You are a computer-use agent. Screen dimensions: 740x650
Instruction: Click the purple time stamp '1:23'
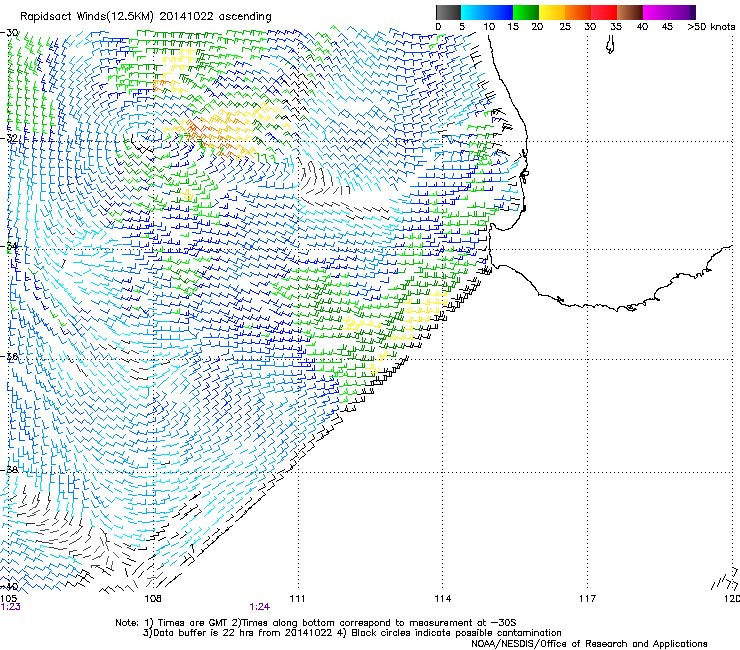coord(10,607)
